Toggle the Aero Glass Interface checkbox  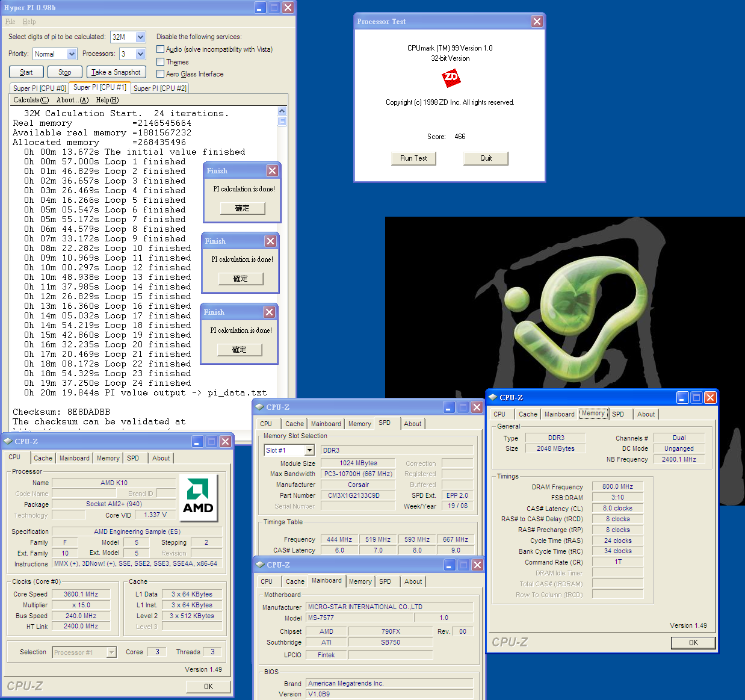coord(161,73)
